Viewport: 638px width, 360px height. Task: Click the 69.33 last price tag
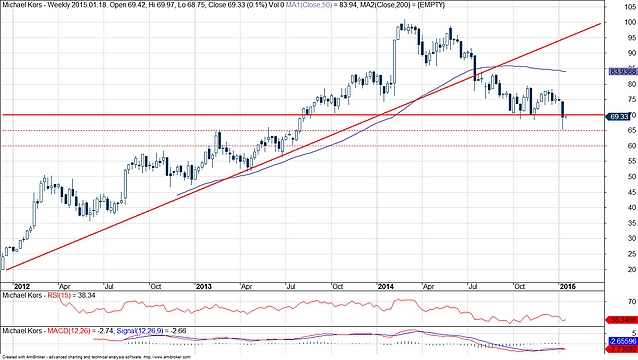618,117
